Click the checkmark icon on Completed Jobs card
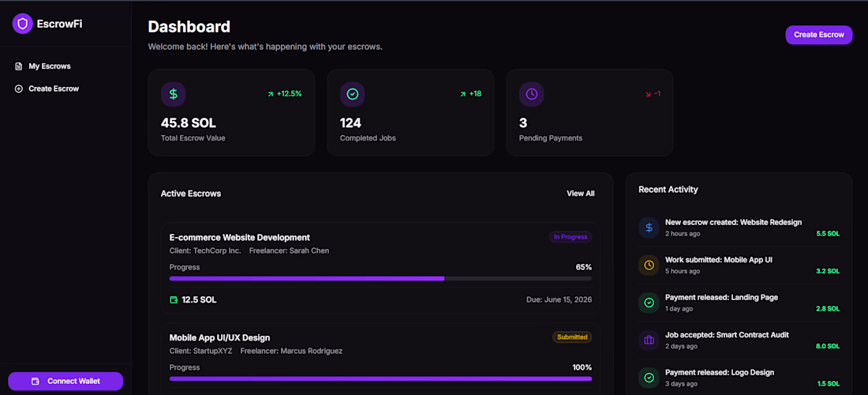The image size is (868, 395). click(x=352, y=94)
